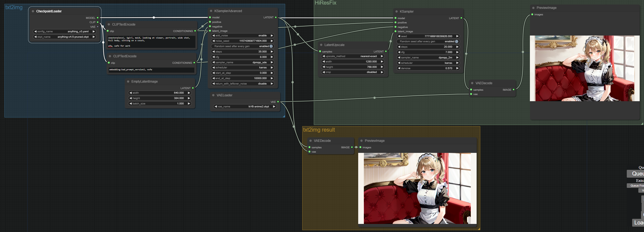Open the config_name dropdown in CheckpointLoader
This screenshot has height=232, width=644.
[64, 31]
